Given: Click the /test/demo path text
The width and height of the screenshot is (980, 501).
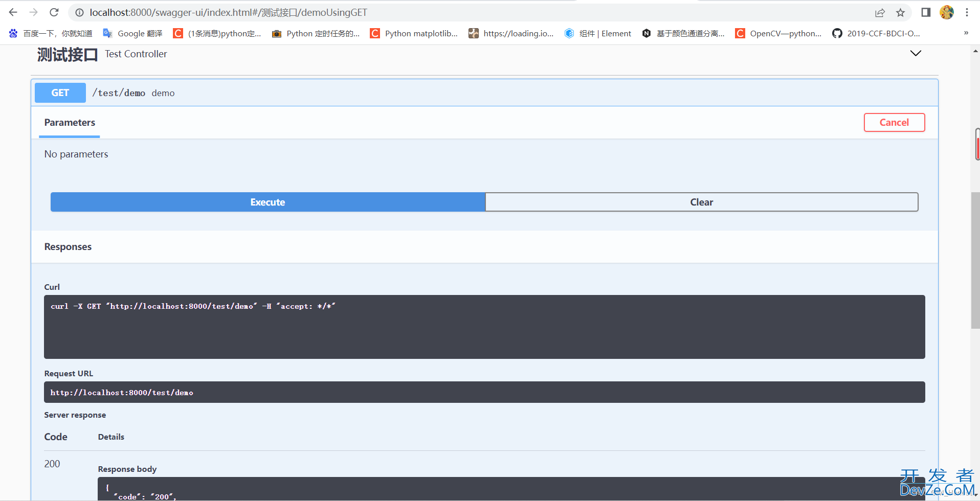Looking at the screenshot, I should [x=119, y=93].
